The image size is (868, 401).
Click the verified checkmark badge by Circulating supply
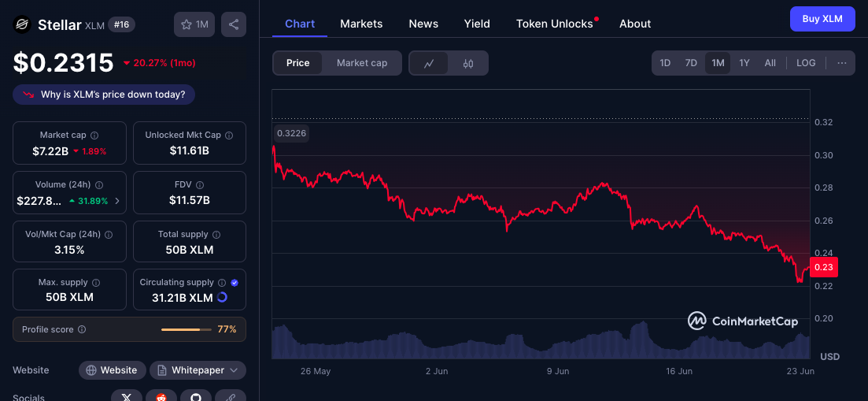click(x=235, y=283)
